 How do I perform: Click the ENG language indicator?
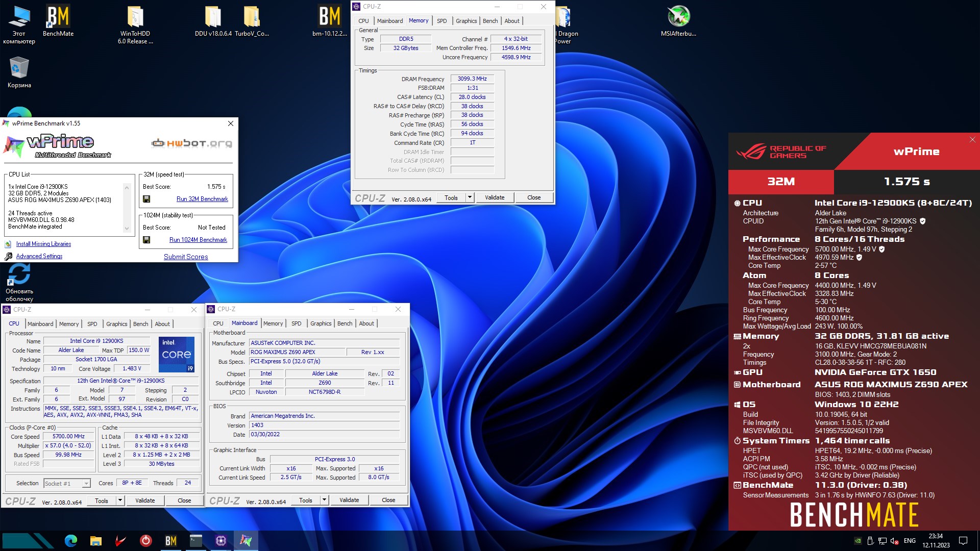tap(910, 541)
